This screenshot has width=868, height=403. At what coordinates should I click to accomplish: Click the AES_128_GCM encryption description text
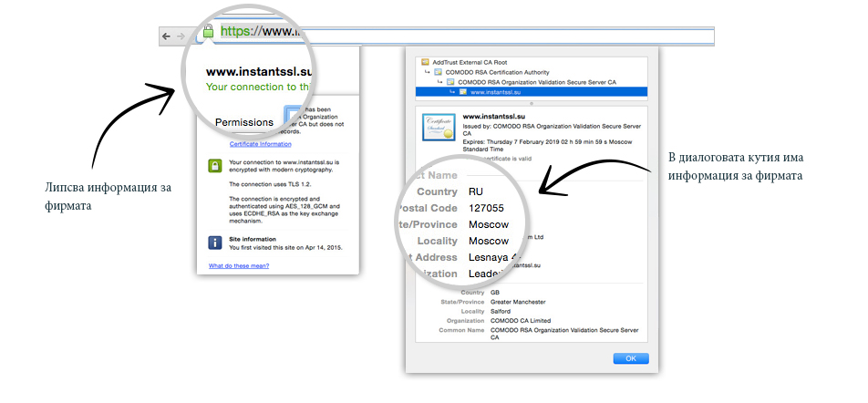[x=284, y=210]
